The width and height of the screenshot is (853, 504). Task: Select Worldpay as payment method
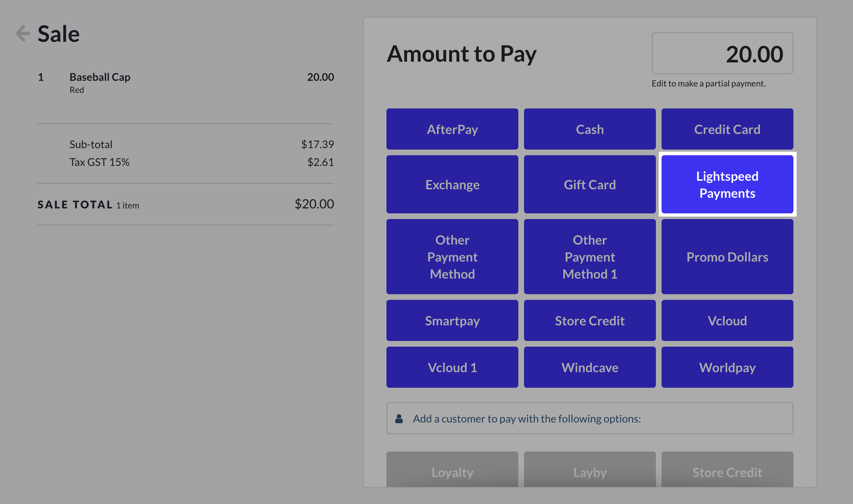(x=727, y=367)
